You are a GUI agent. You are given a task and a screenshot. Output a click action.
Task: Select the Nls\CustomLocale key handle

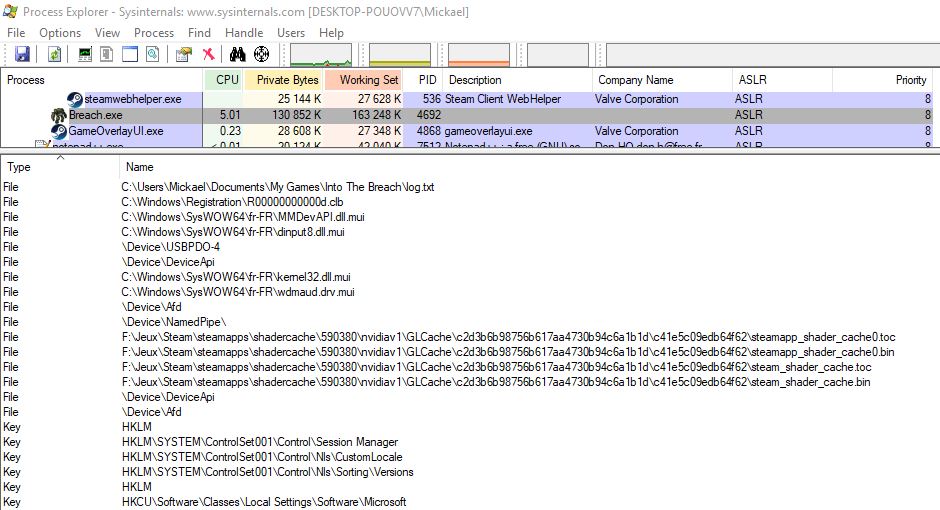pyautogui.click(x=262, y=457)
